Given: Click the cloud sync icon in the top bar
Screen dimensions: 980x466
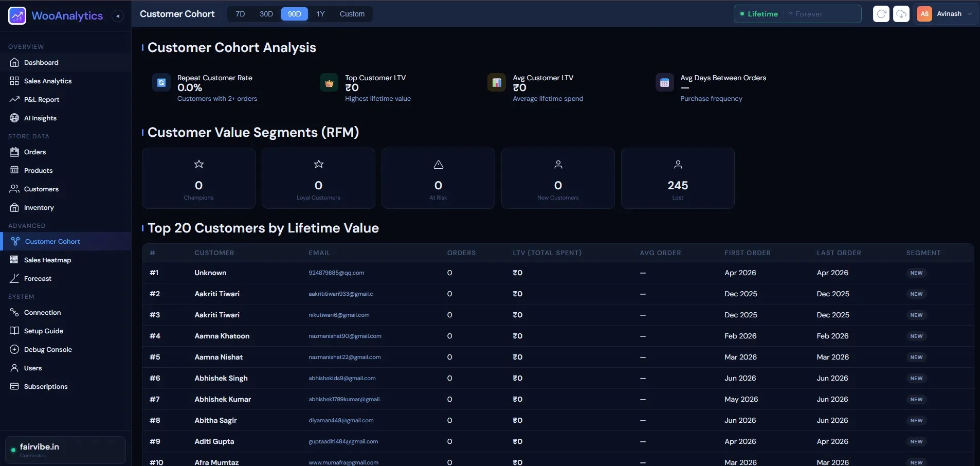Looking at the screenshot, I should point(901,14).
